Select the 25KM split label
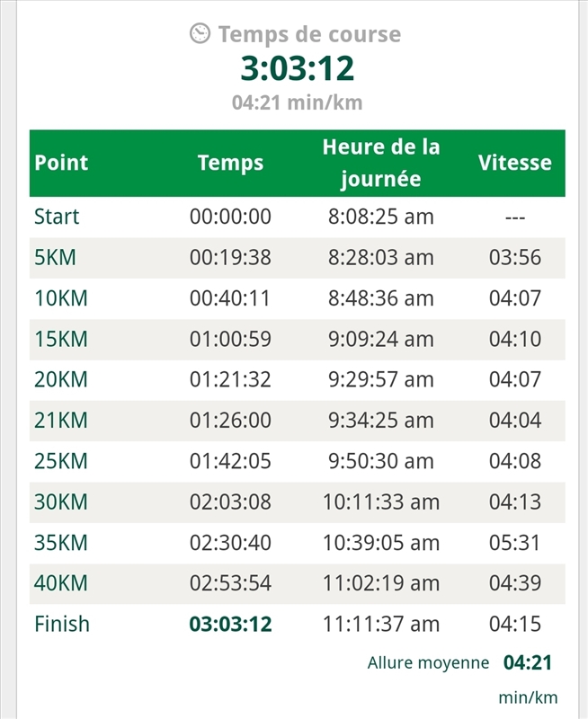Viewport: 588px width, 719px height. tap(61, 461)
